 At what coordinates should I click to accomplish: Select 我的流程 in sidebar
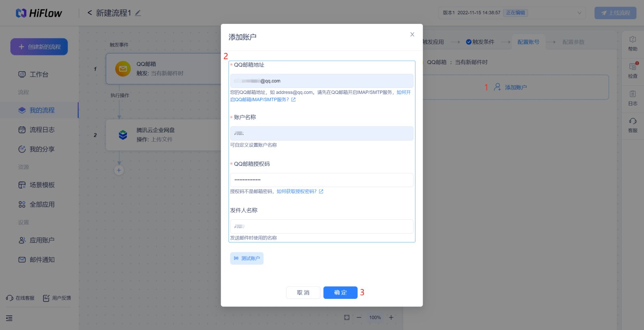click(x=39, y=110)
